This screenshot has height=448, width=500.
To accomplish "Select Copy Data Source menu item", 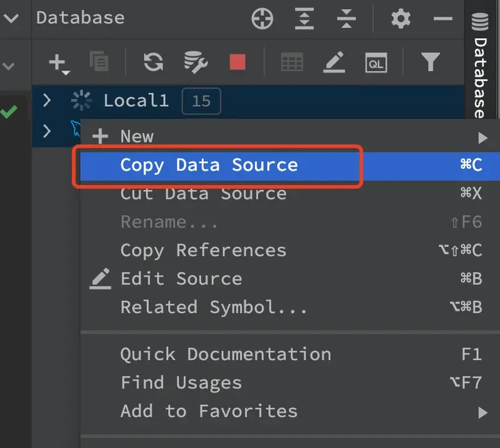I will coord(209,165).
